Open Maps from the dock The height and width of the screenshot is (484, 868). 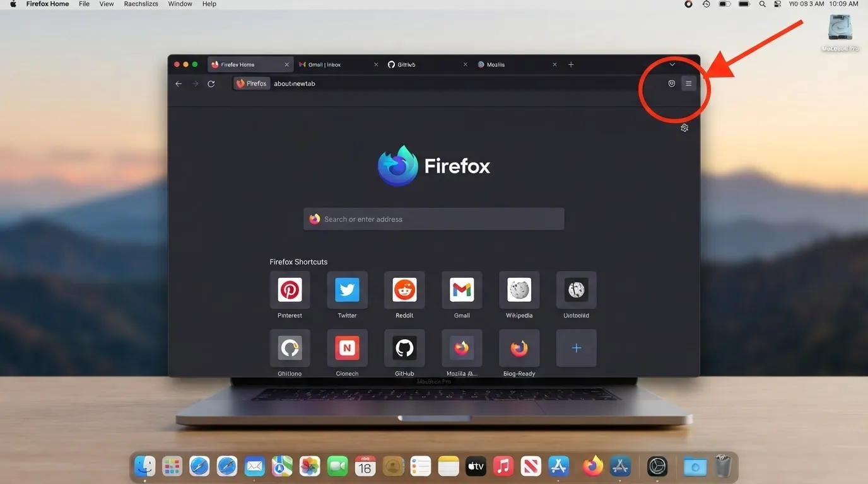tap(282, 466)
